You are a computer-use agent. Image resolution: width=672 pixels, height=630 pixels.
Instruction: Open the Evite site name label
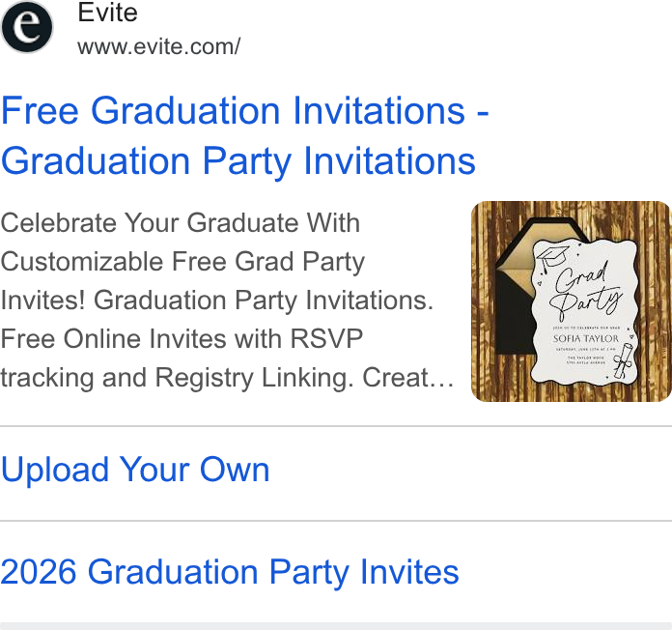107,13
